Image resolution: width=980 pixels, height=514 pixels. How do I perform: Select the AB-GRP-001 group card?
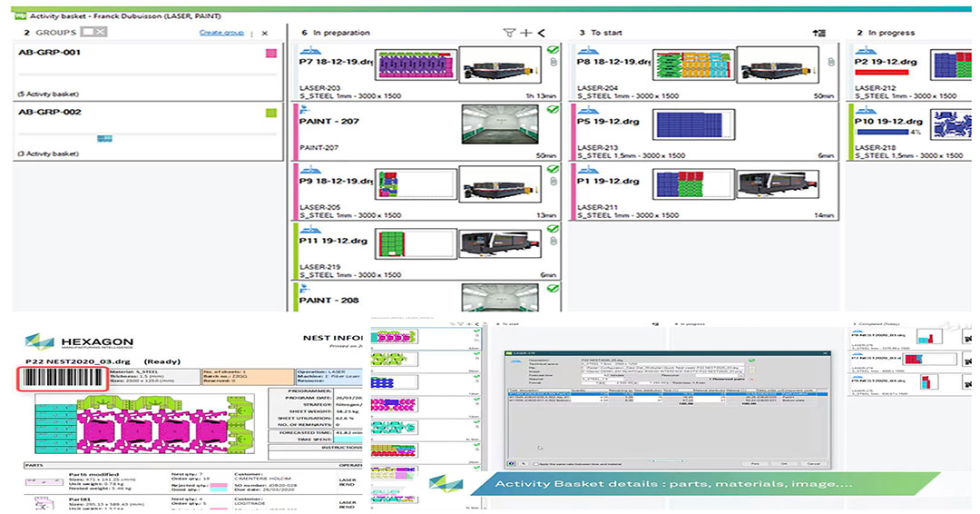coord(148,72)
